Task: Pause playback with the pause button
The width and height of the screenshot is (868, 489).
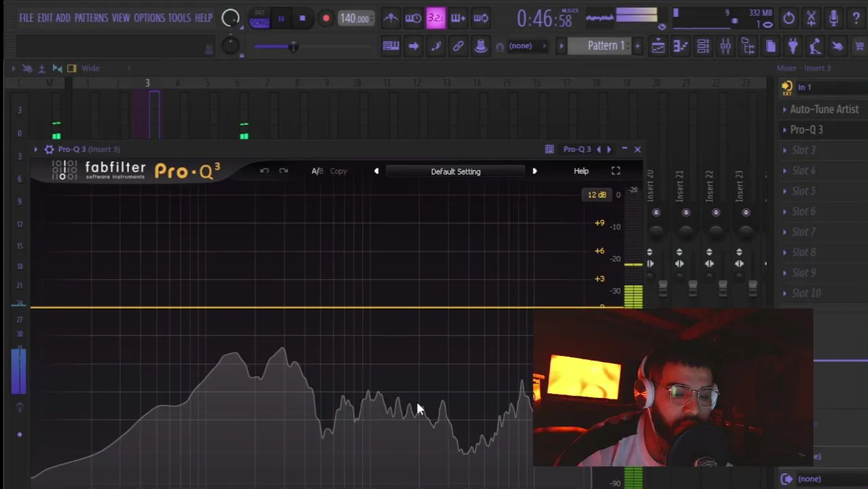Action: 281,18
